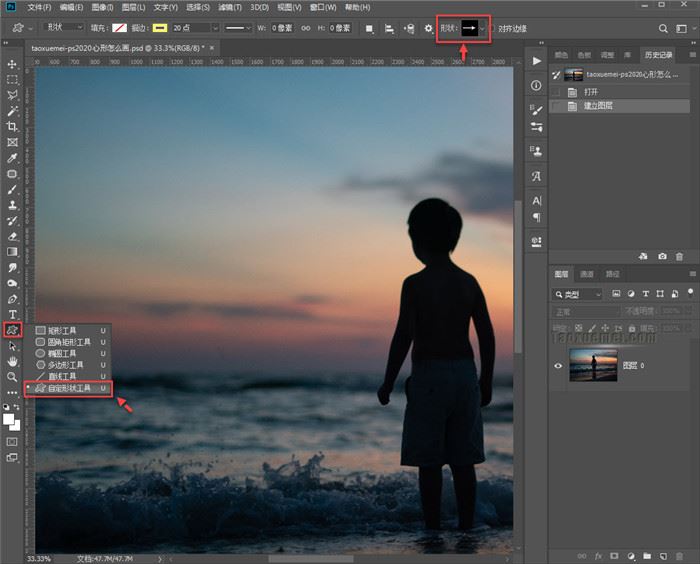Select the Hand tool
This screenshot has width=700, height=564.
pyautogui.click(x=12, y=361)
